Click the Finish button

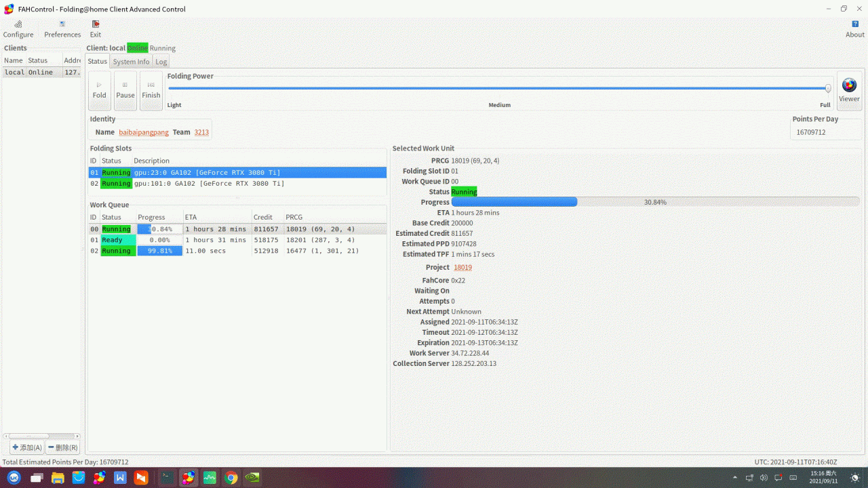[x=151, y=90]
